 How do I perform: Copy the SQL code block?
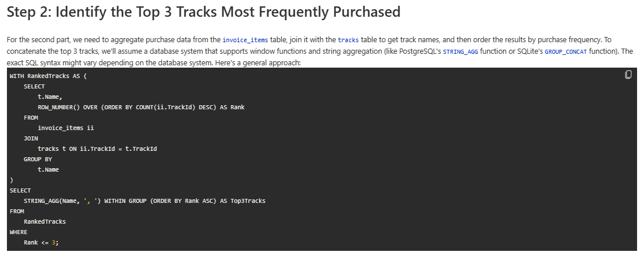click(x=628, y=75)
